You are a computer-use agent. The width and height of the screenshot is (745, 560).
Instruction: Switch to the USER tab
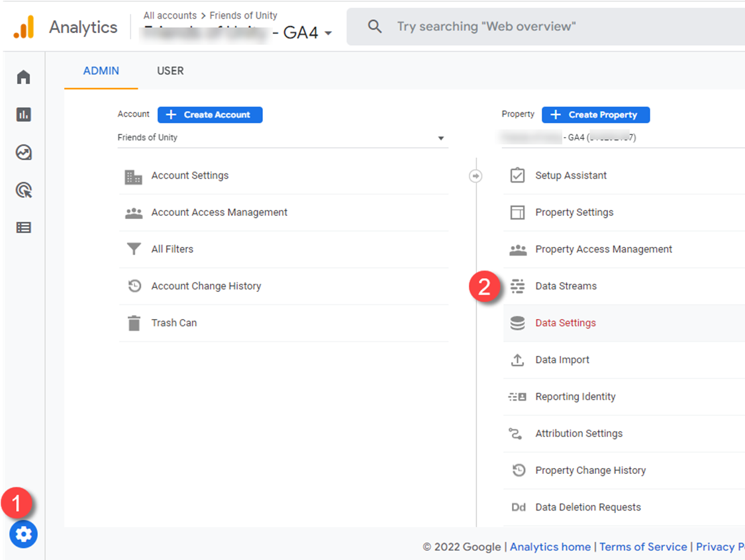(x=170, y=71)
